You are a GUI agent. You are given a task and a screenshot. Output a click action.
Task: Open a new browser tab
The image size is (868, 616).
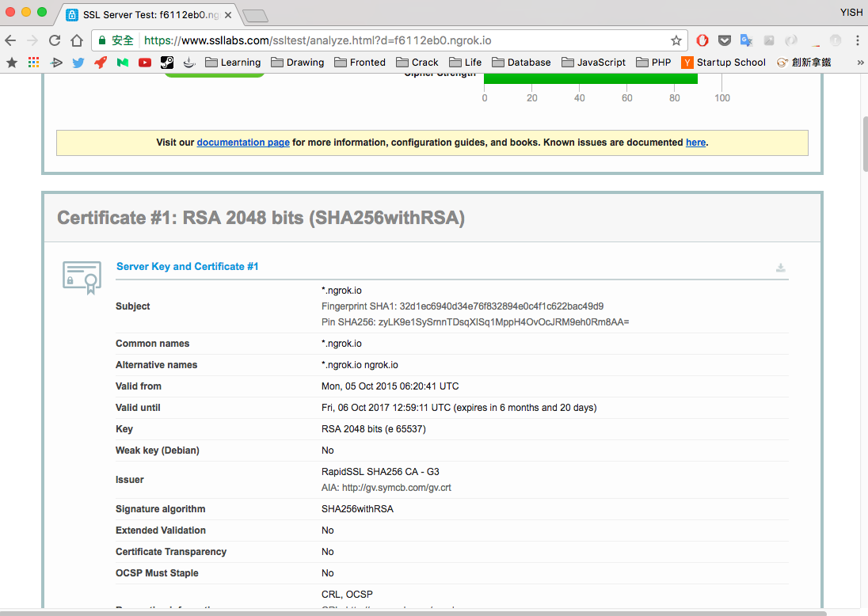[x=255, y=16]
